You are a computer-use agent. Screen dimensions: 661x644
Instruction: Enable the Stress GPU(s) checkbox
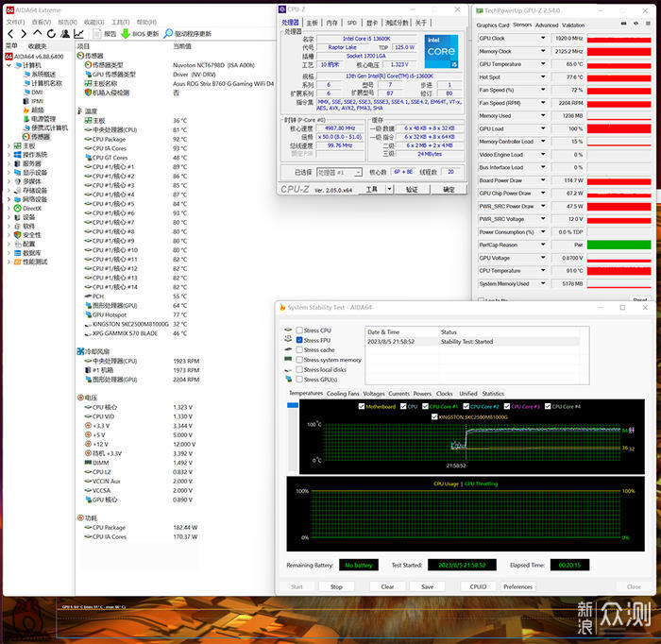tap(299, 379)
